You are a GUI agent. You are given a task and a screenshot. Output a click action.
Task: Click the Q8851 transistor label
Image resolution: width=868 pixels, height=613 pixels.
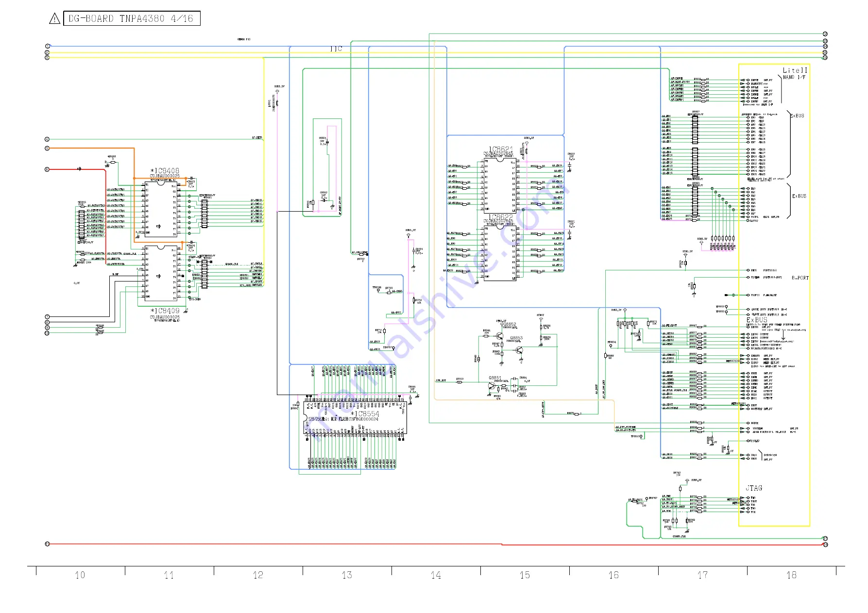point(495,378)
